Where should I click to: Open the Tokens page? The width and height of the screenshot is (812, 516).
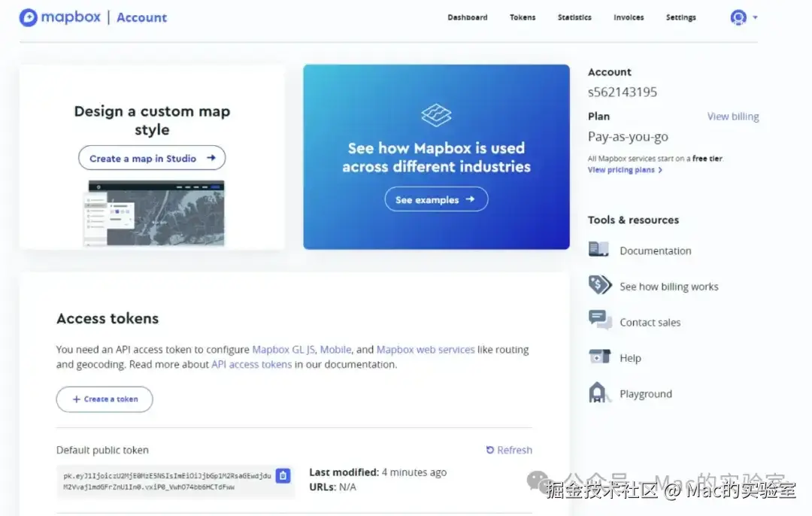[x=523, y=17]
